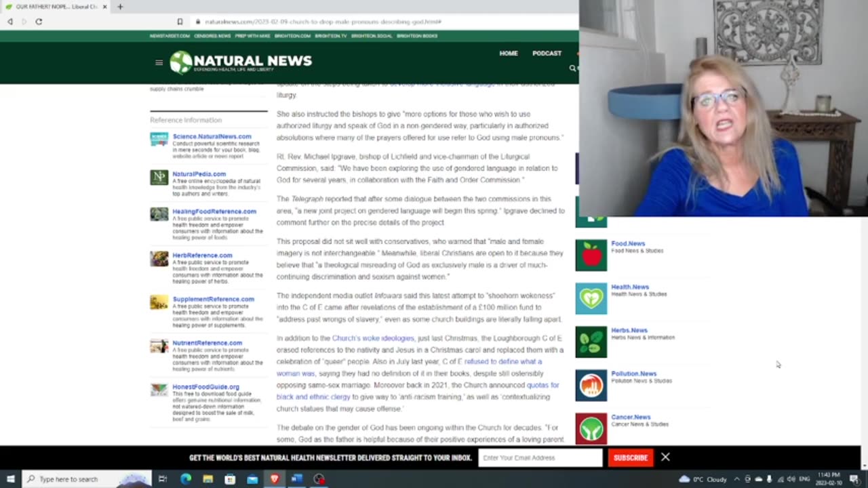Screen dimensions: 868x488
Task: Open BRIGHTEON.TV in the top strip
Action: [331, 36]
